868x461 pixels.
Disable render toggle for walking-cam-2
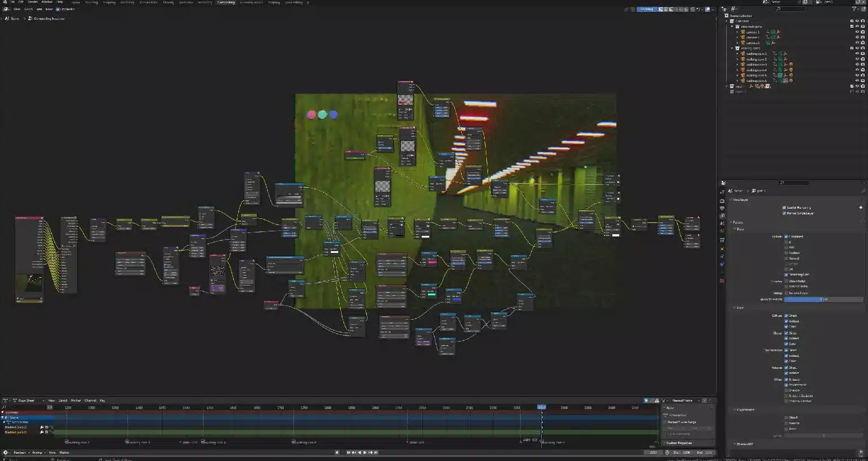pyautogui.click(x=861, y=59)
